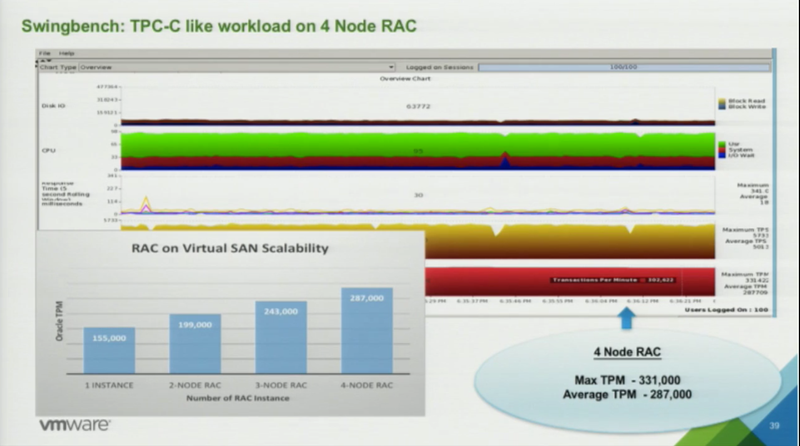Click the 3-NODE RAC axis label
This screenshot has width=800, height=446.
281,385
